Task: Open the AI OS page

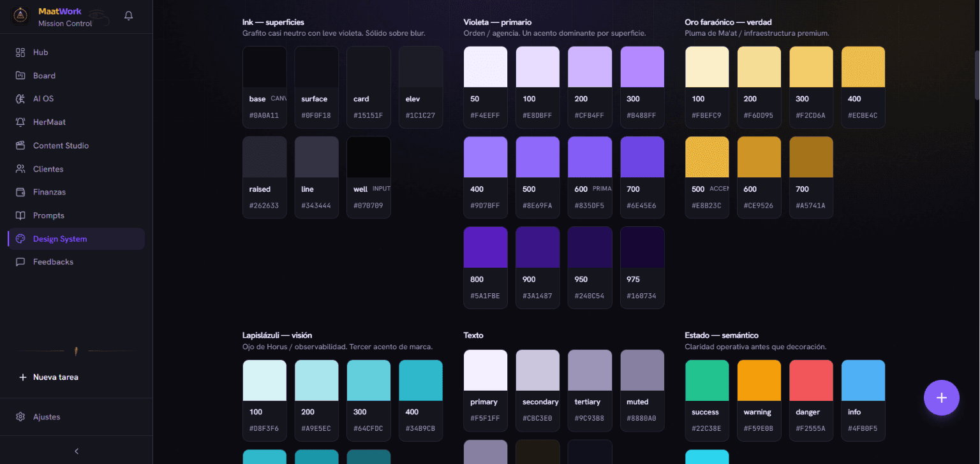Action: point(77,99)
